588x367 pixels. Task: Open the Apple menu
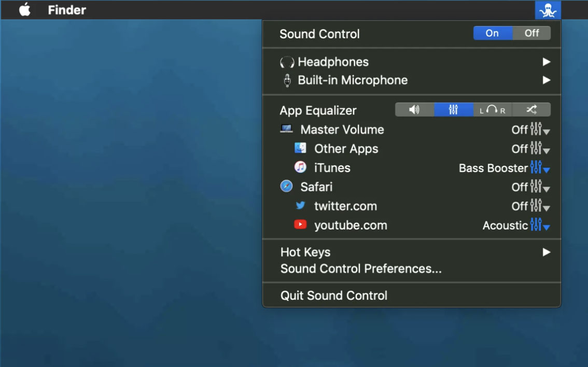pos(24,10)
